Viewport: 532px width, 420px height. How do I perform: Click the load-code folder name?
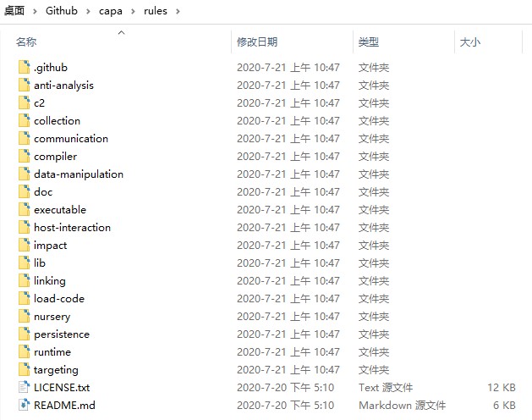tap(59, 298)
